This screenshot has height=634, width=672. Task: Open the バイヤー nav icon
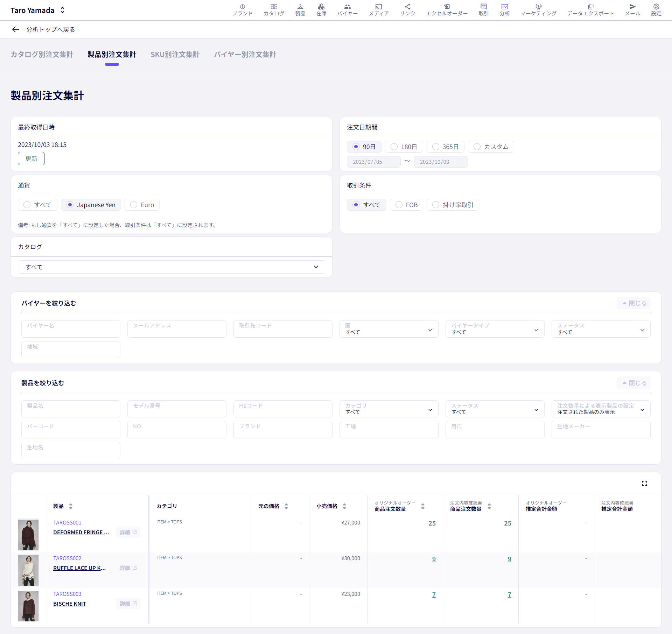click(347, 10)
